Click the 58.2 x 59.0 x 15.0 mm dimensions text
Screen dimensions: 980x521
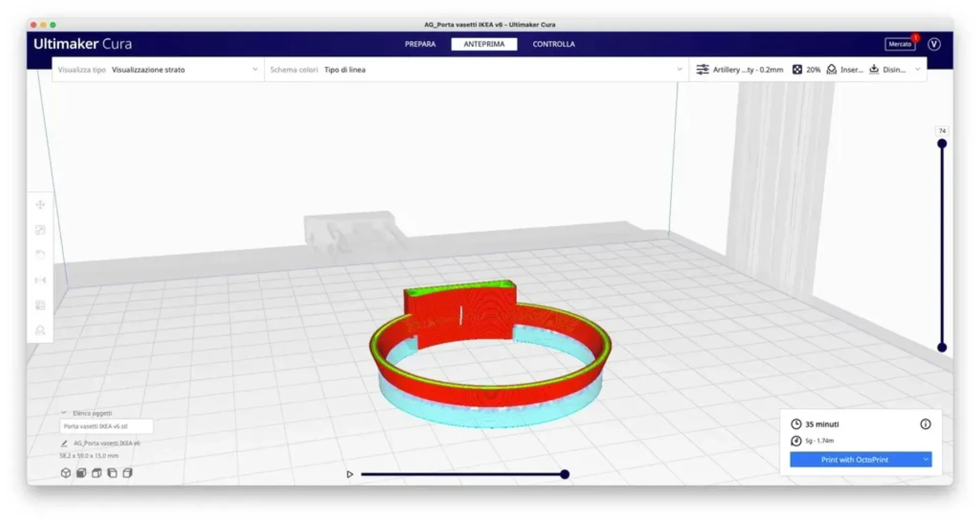89,456
